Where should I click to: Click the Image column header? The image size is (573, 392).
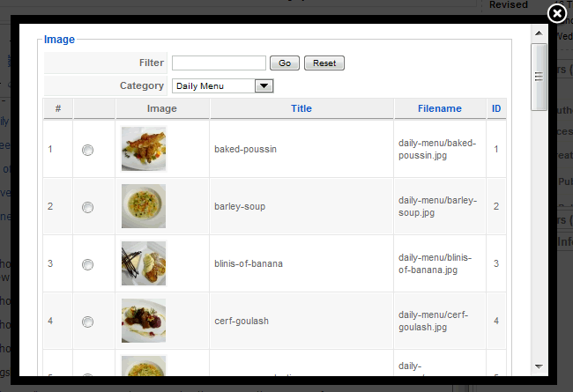pyautogui.click(x=162, y=108)
